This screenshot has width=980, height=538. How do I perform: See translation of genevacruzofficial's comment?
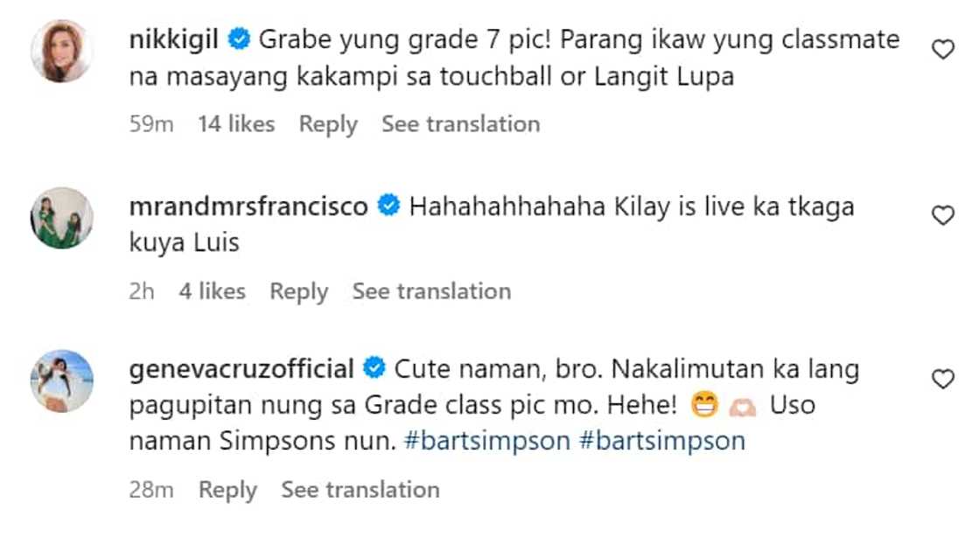pyautogui.click(x=360, y=490)
